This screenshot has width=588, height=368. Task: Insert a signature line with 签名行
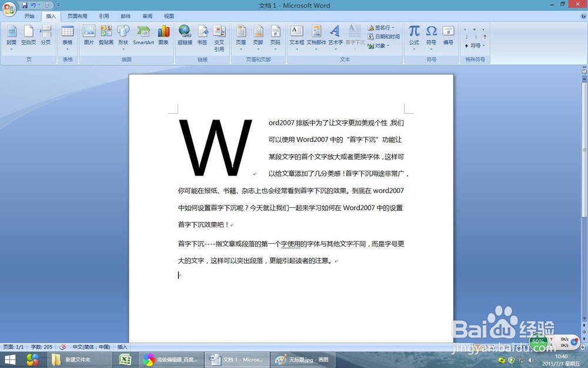379,28
